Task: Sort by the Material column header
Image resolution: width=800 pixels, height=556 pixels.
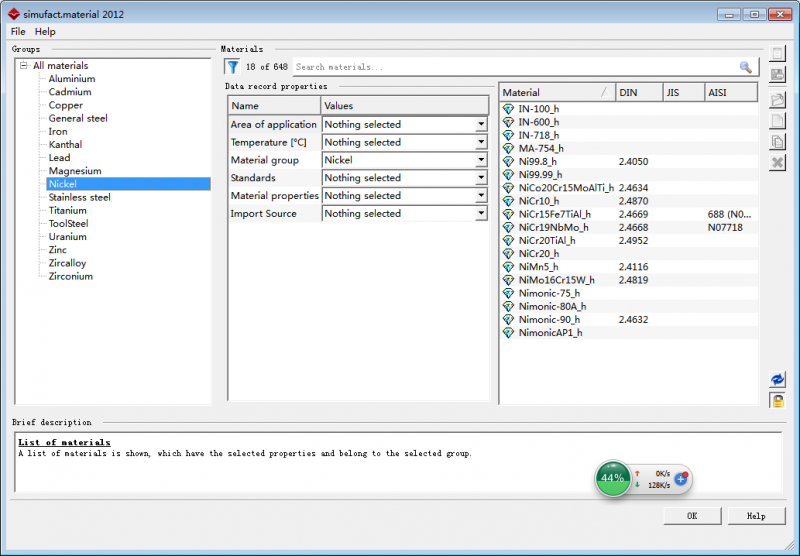Action: pos(557,92)
